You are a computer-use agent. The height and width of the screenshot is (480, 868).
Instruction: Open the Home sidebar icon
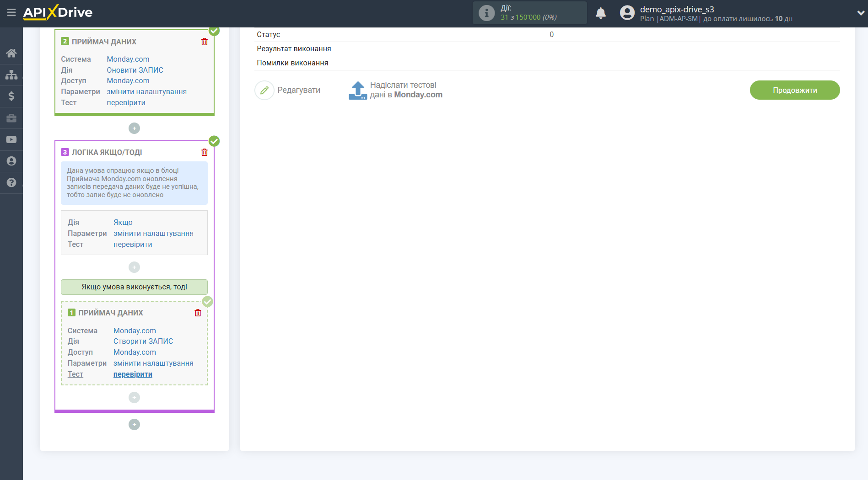11,53
